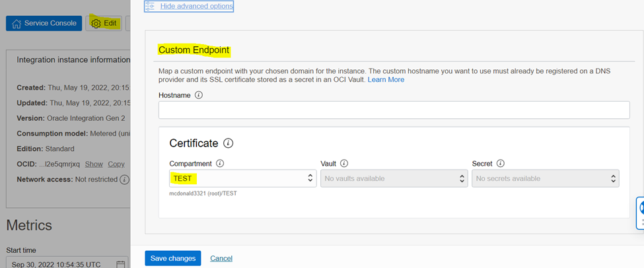Click the Save changes button

pyautogui.click(x=173, y=258)
